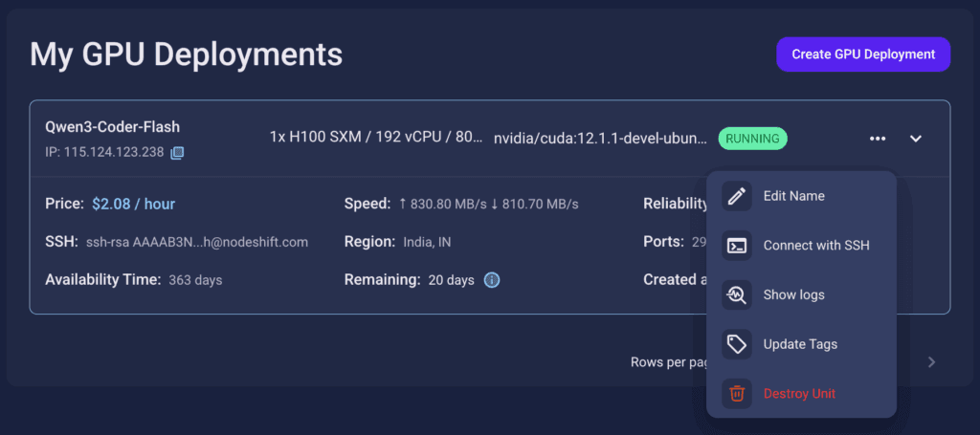This screenshot has height=435, width=980.
Task: Select Destroy Unit option
Action: [x=801, y=393]
